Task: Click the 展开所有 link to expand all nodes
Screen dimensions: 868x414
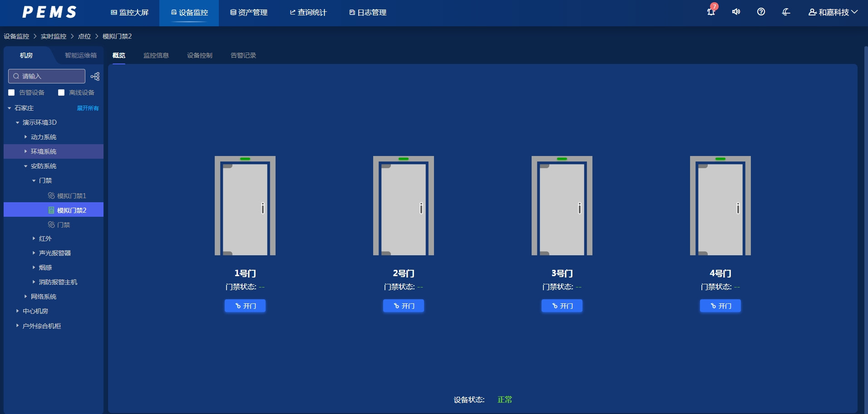Action: pyautogui.click(x=87, y=108)
